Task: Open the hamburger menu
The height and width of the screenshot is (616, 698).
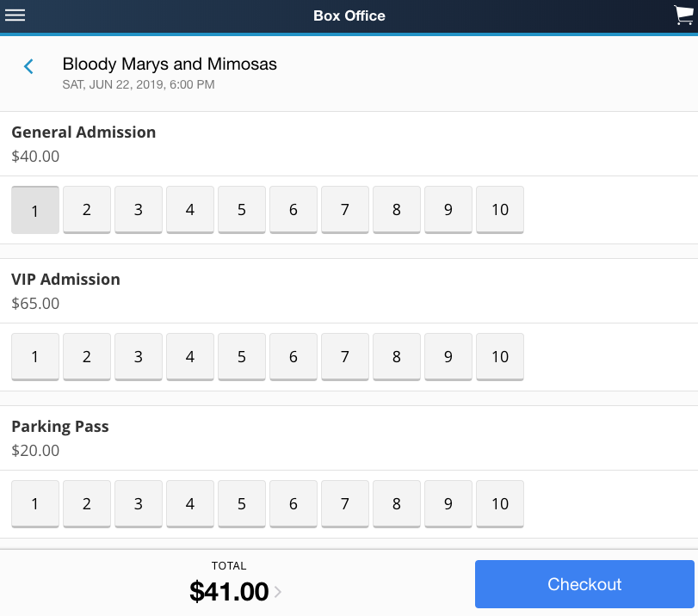Action: (15, 15)
